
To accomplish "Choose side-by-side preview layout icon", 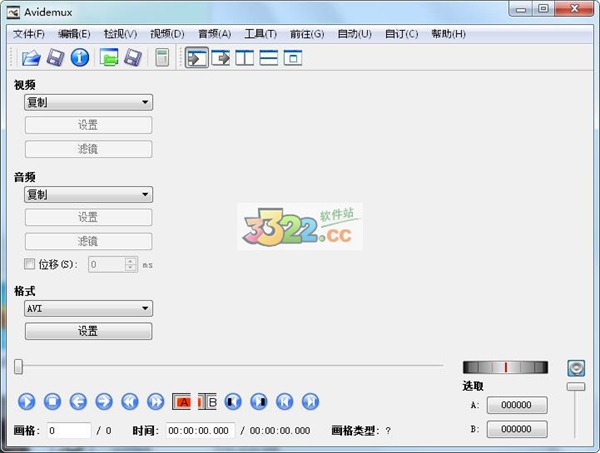I will point(245,58).
